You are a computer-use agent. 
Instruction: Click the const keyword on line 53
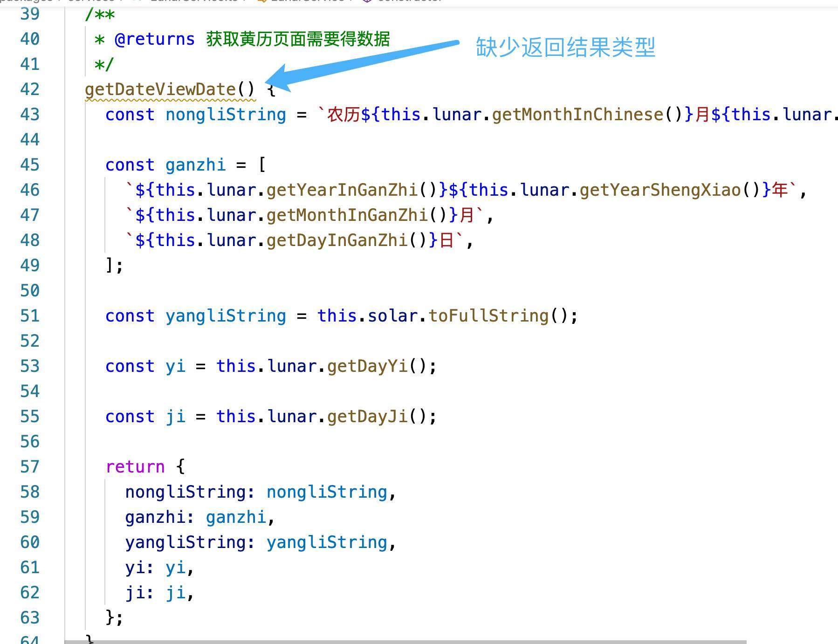[130, 366]
